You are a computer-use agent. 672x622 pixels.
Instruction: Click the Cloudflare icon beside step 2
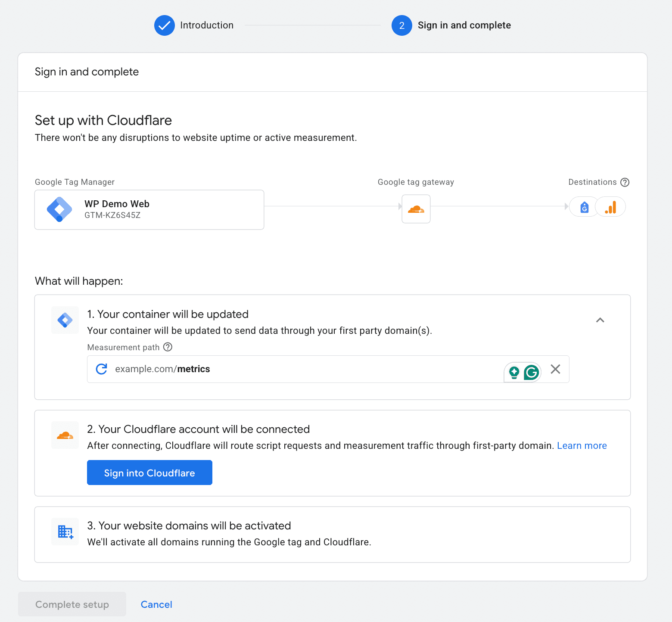point(65,435)
